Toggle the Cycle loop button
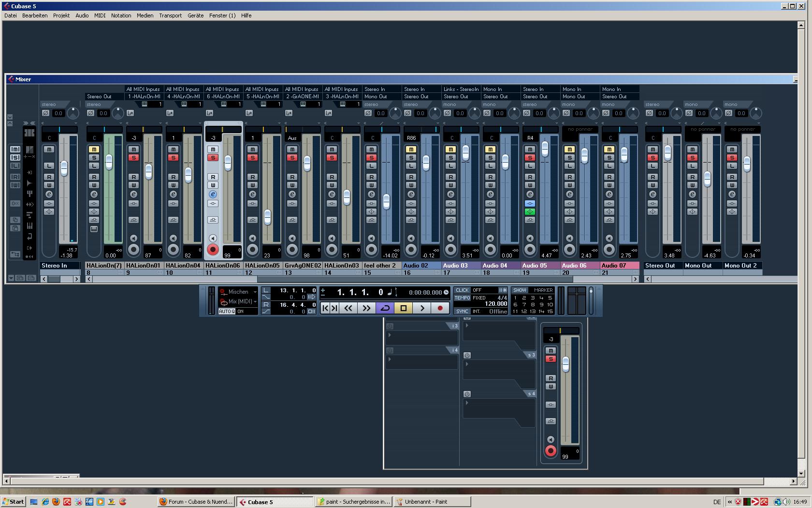The image size is (812, 508). [x=385, y=308]
